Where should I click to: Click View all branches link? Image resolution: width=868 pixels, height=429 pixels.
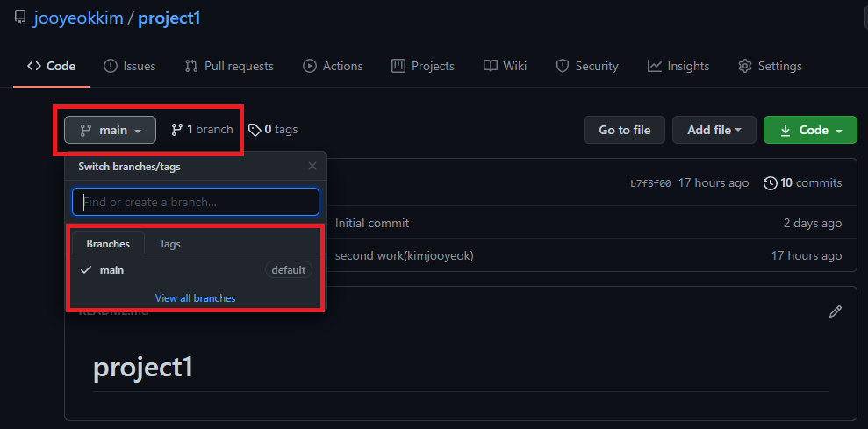[196, 297]
